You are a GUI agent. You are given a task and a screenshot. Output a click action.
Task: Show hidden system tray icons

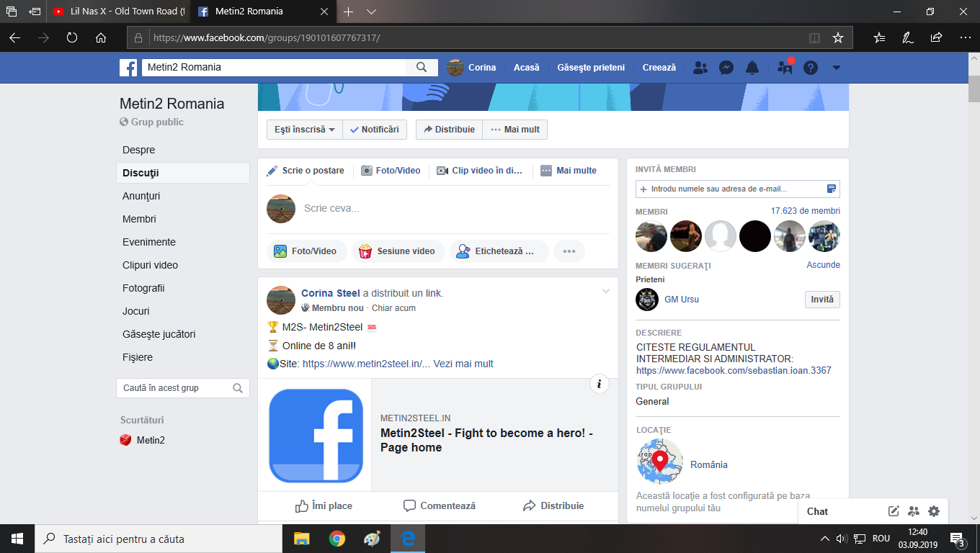click(x=825, y=539)
